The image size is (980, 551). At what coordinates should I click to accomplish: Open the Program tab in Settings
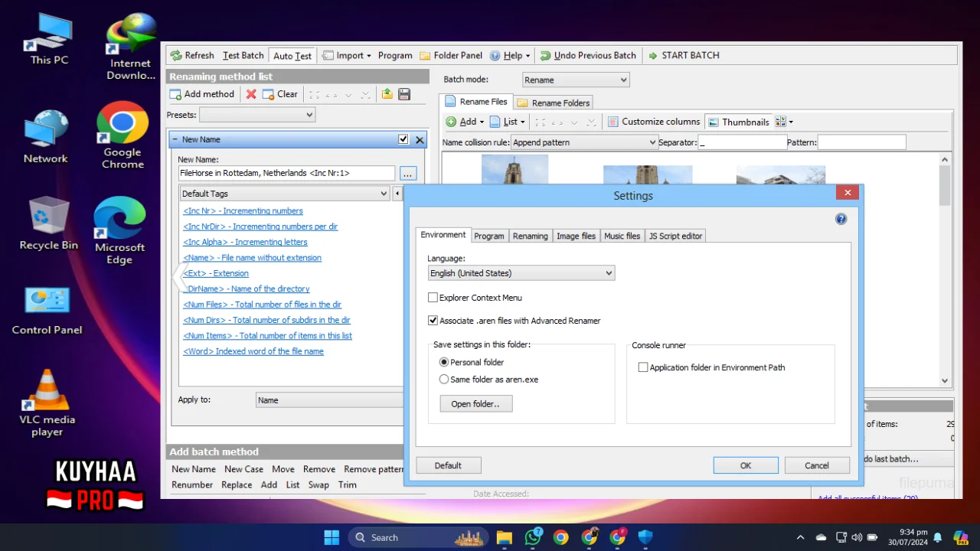[x=489, y=236]
